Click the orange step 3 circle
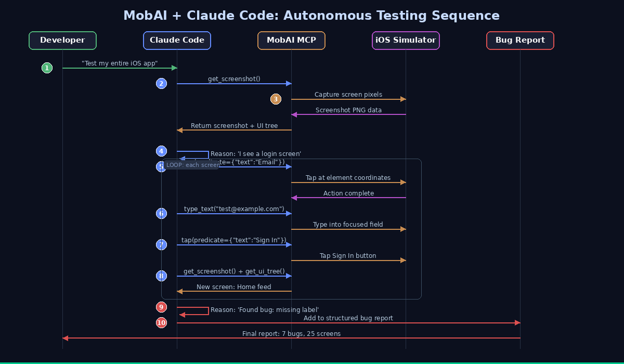This screenshot has height=364, width=624. (276, 99)
